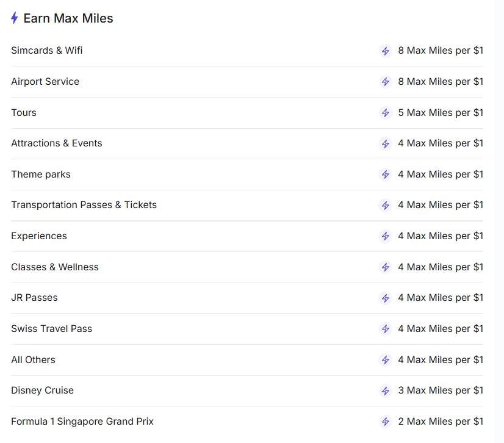Click miles icon in Formula 1 Singapore row
The height and width of the screenshot is (443, 504).
385,422
